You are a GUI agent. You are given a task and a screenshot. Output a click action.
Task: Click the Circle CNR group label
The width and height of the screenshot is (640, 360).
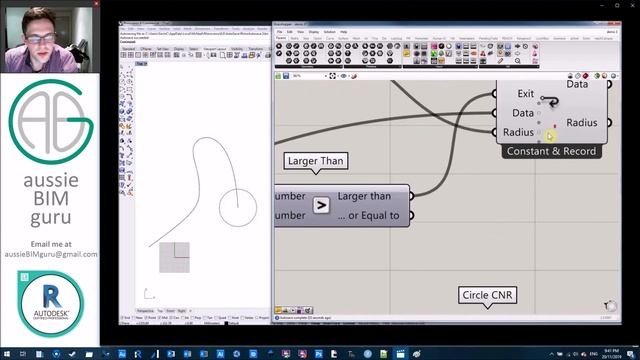[487, 295]
